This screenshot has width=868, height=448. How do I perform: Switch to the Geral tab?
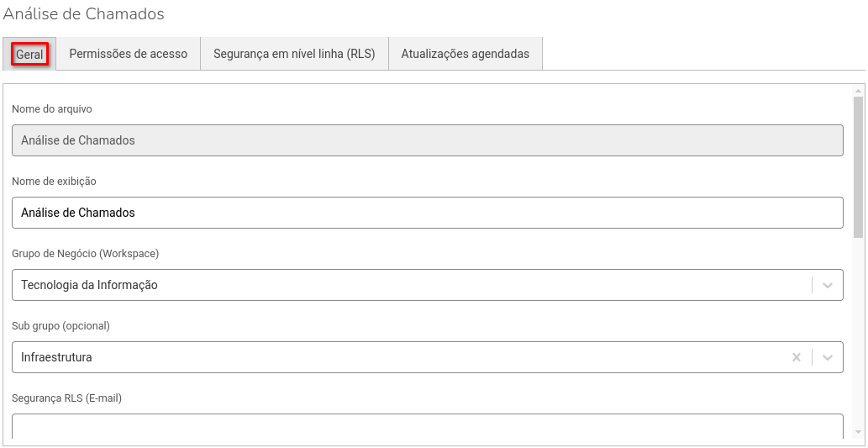pyautogui.click(x=29, y=54)
